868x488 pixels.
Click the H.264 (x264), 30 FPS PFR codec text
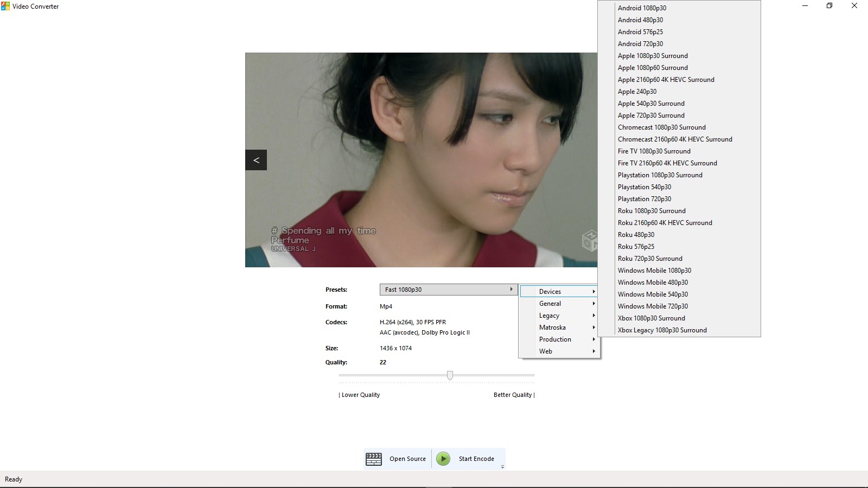(x=413, y=322)
